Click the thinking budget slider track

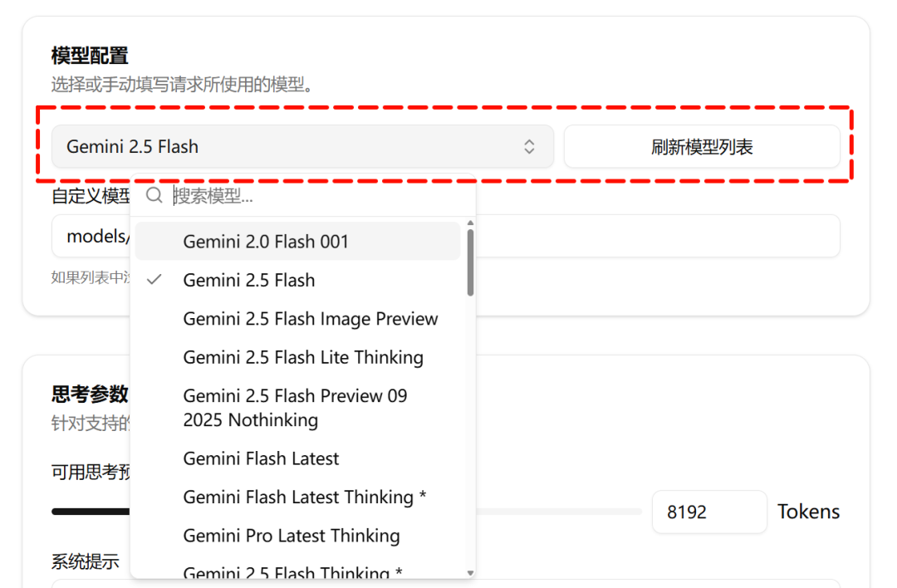tap(565, 512)
